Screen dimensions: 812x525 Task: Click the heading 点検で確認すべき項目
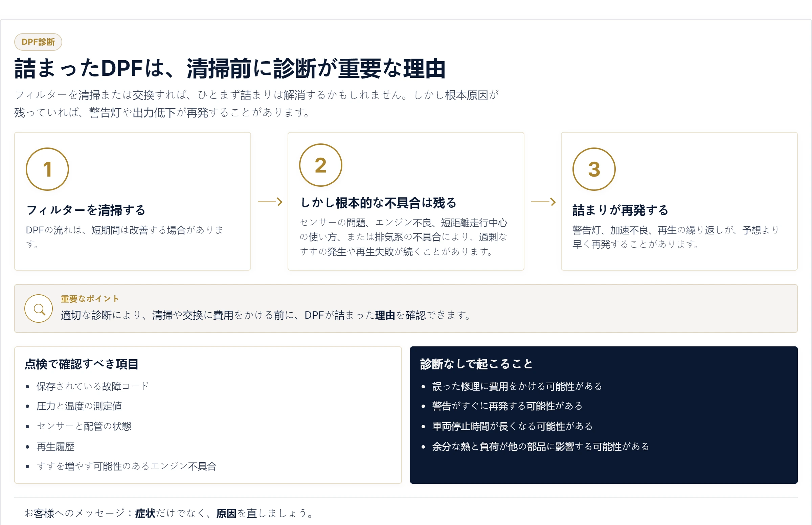[82, 364]
